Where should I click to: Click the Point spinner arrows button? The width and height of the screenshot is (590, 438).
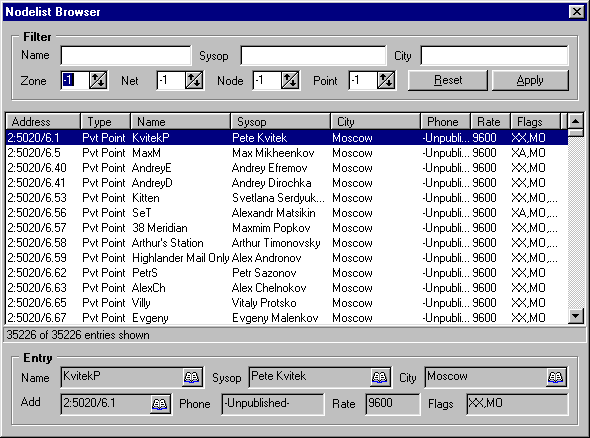(x=386, y=80)
